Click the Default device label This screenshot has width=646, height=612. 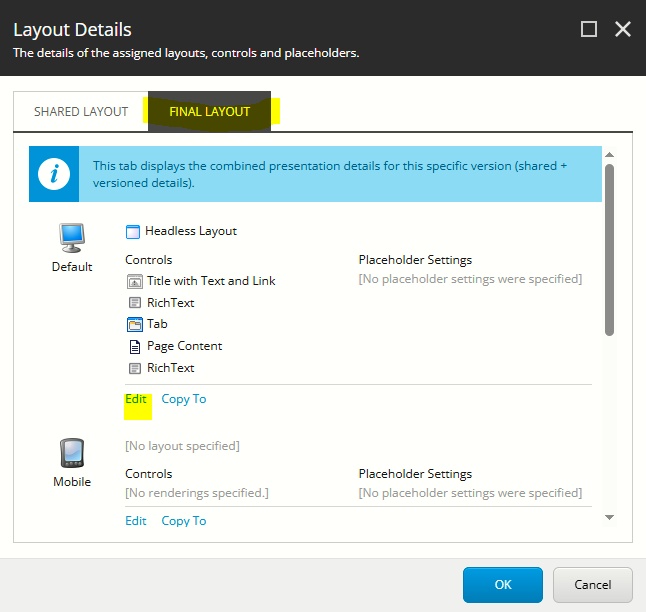[x=72, y=267]
